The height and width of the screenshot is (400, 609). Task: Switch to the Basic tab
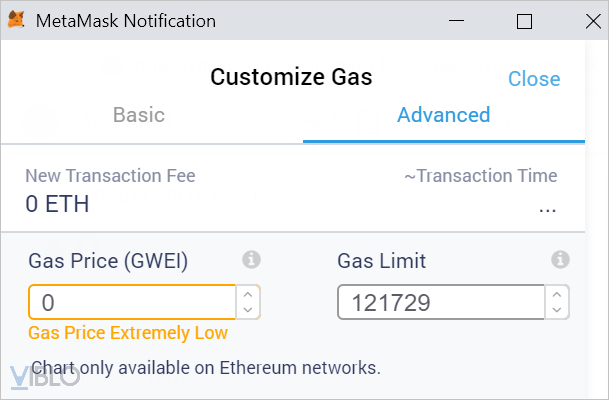tap(139, 115)
